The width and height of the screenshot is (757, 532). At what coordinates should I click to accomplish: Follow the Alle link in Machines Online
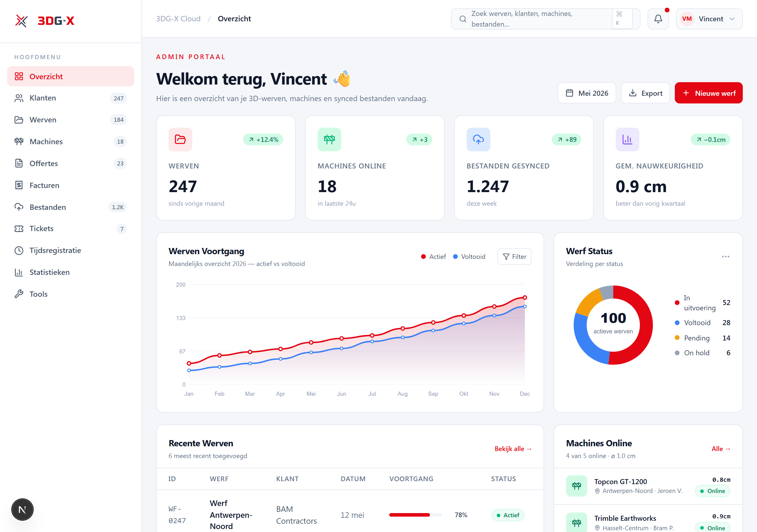(x=721, y=449)
